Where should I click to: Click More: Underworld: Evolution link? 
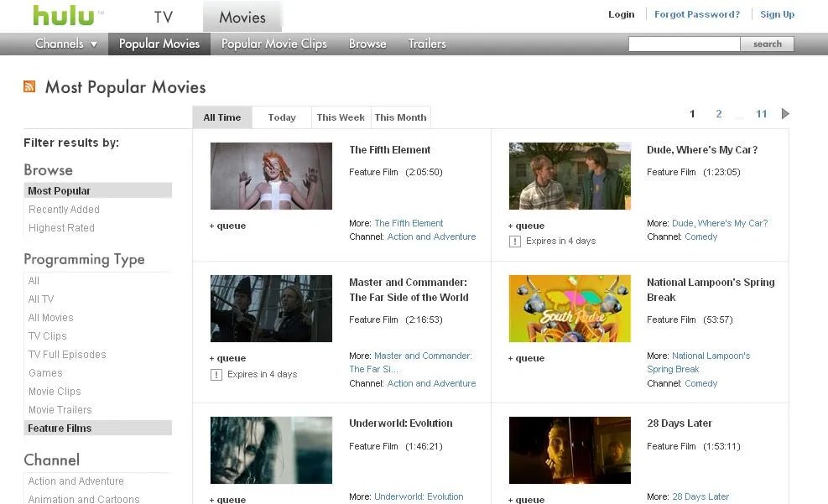tap(419, 496)
